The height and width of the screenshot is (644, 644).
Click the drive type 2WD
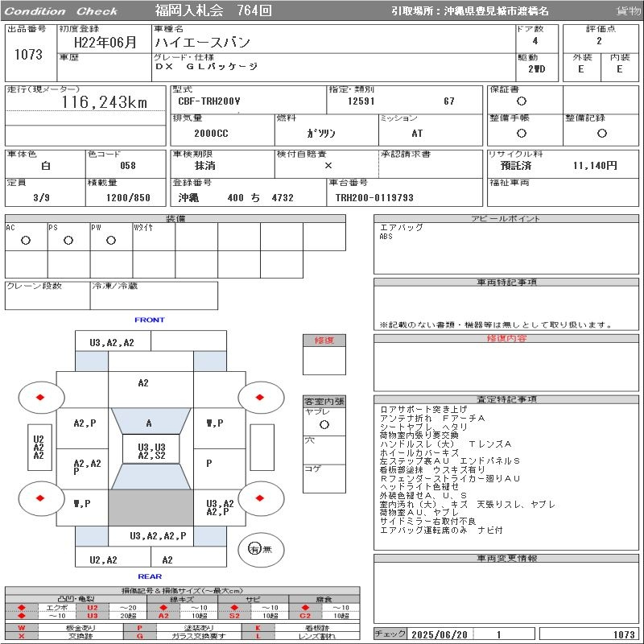tap(537, 69)
